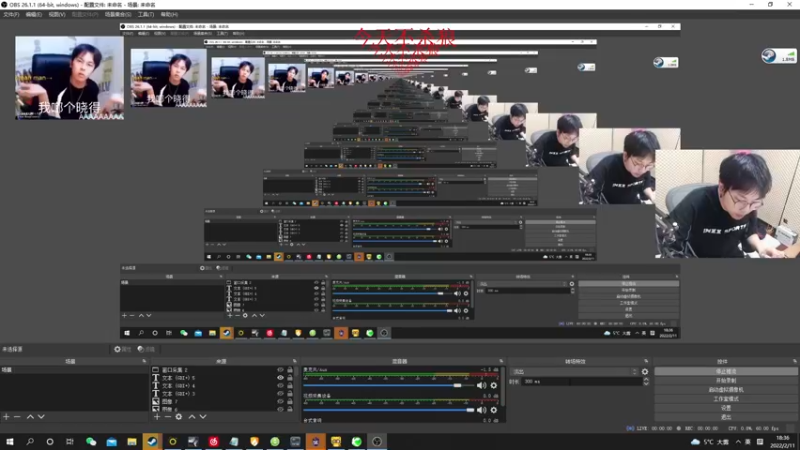Open 属性 properties button above scenes

click(122, 349)
